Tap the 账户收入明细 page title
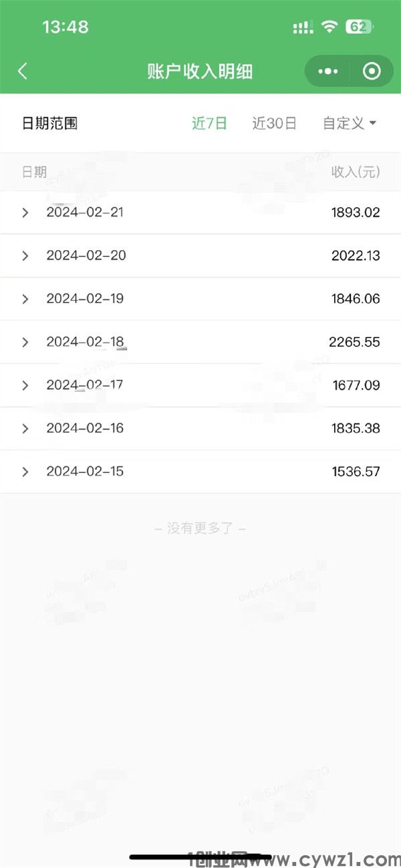The height and width of the screenshot is (868, 401). click(200, 72)
